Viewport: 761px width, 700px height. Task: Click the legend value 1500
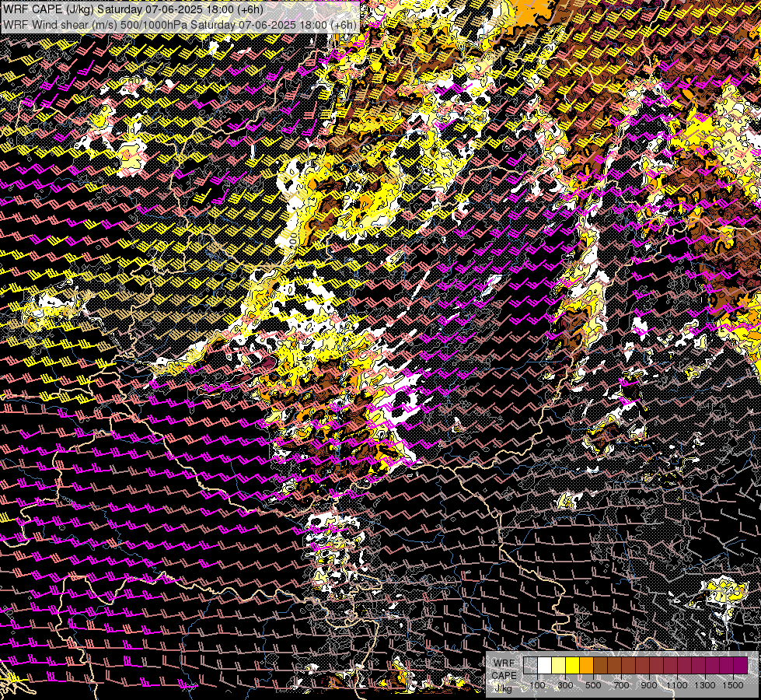tap(733, 685)
